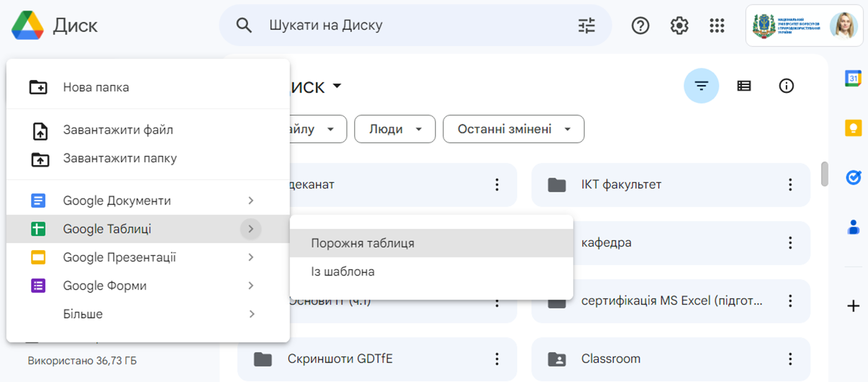
Task: Expand the Люди filter dropdown
Action: point(395,129)
